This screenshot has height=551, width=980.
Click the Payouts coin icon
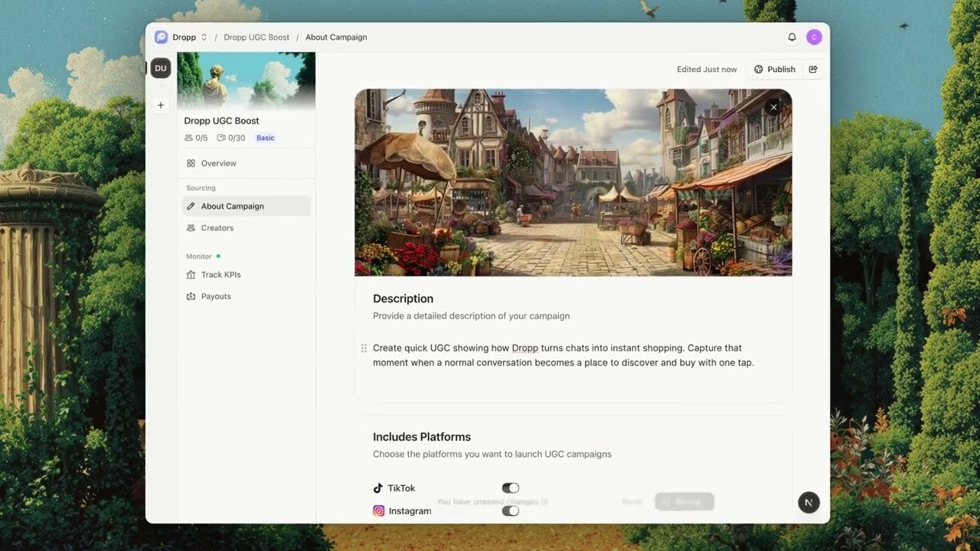(190, 296)
